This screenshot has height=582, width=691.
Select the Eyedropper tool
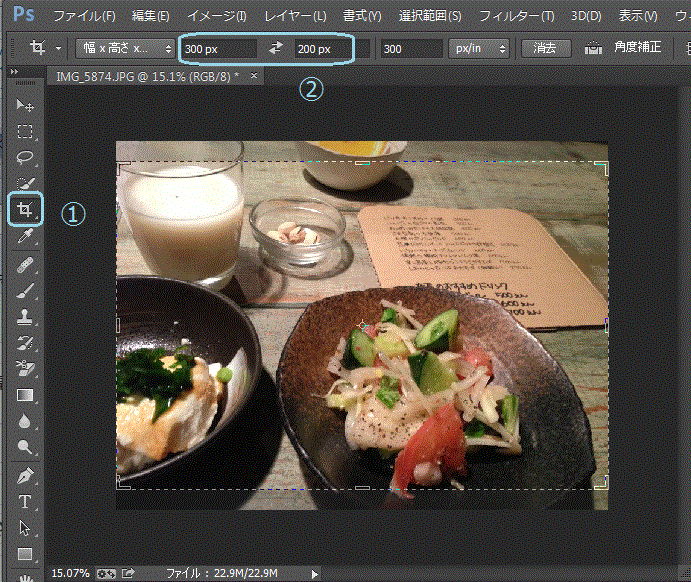25,237
